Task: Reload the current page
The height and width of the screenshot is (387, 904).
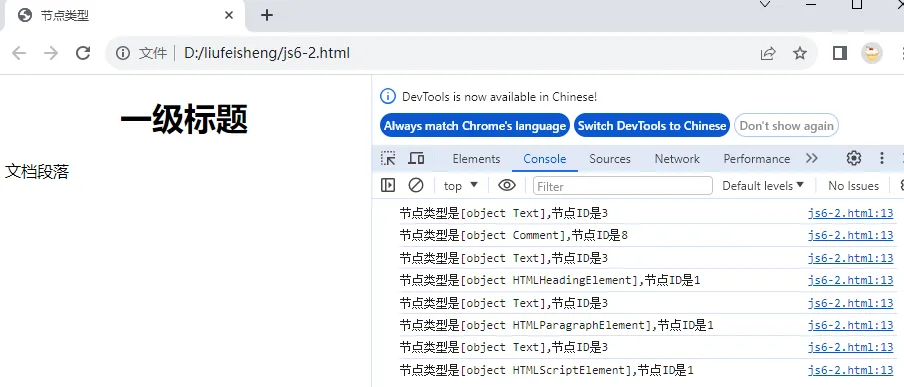Action: click(x=83, y=54)
